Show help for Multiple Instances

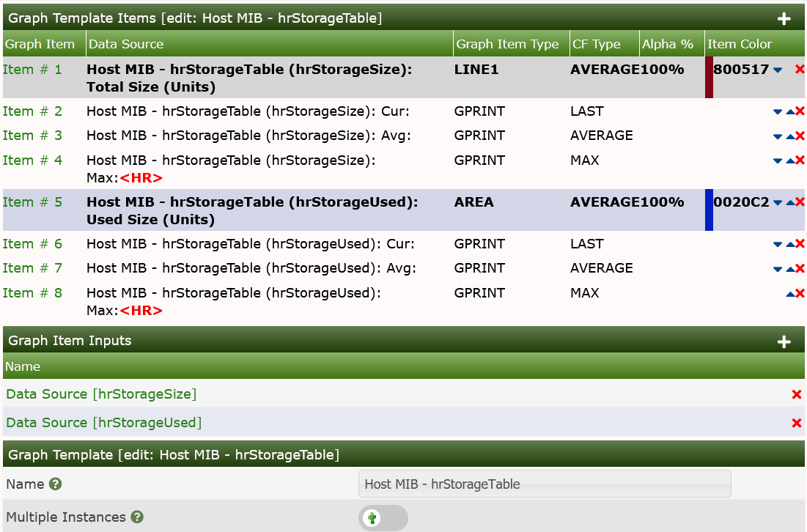click(x=136, y=517)
